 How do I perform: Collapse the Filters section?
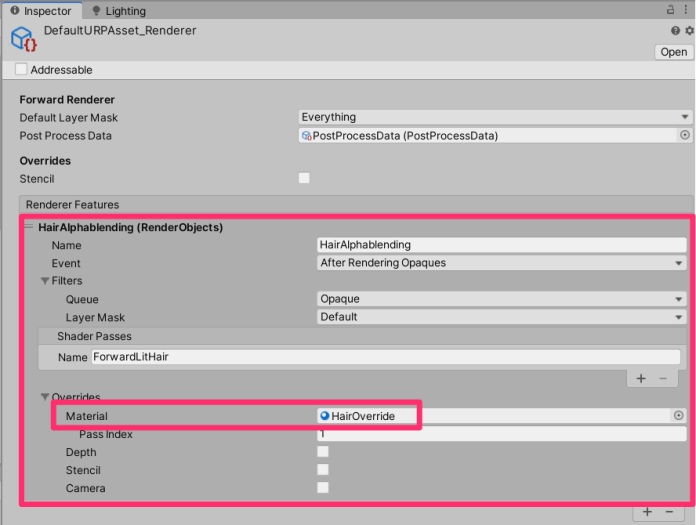click(x=46, y=281)
